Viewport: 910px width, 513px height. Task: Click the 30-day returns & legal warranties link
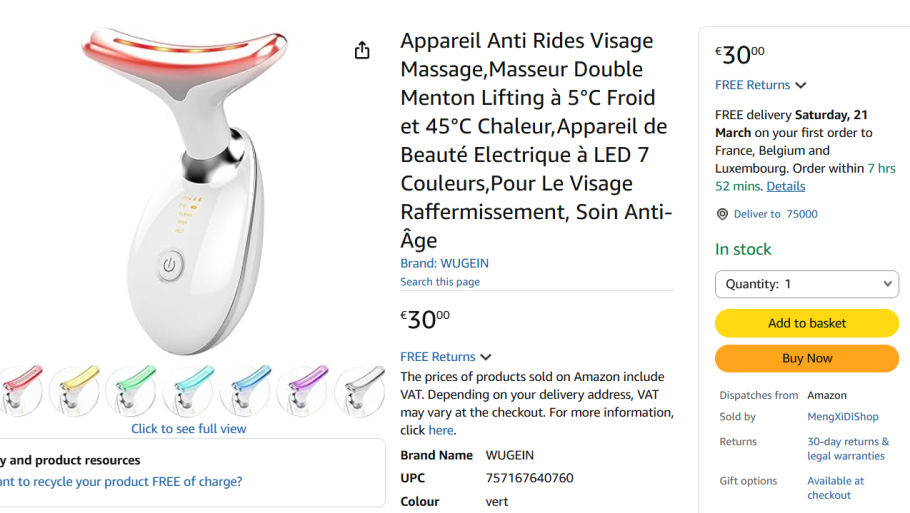point(847,449)
